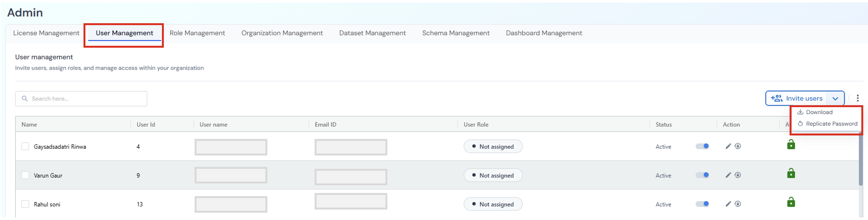Click the reset password icon for Gaysadsadatri Rinwa
This screenshot has height=220, width=868.
(x=738, y=146)
